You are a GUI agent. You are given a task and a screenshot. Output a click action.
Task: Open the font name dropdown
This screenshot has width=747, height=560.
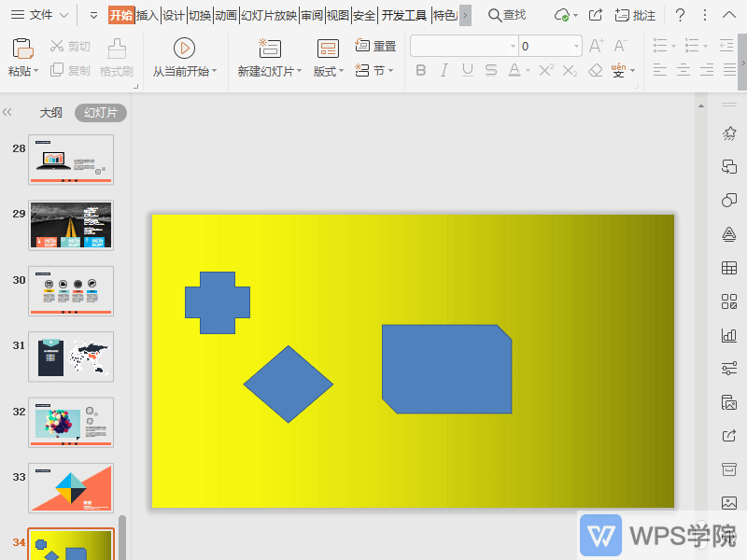click(x=513, y=46)
